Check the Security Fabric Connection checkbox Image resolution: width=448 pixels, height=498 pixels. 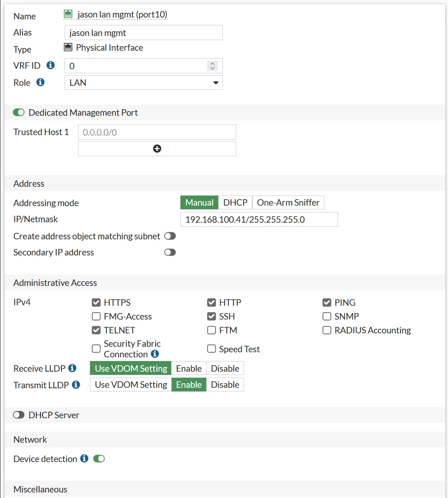[96, 349]
